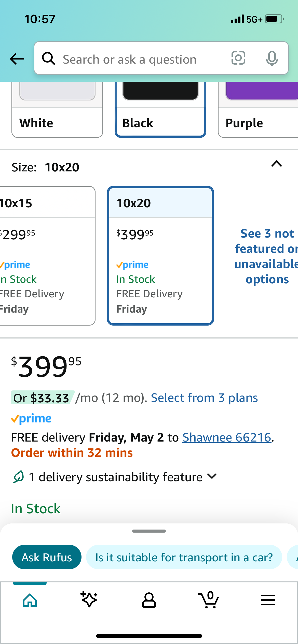Collapse the Size section chevron
The image size is (298, 644).
tap(277, 164)
